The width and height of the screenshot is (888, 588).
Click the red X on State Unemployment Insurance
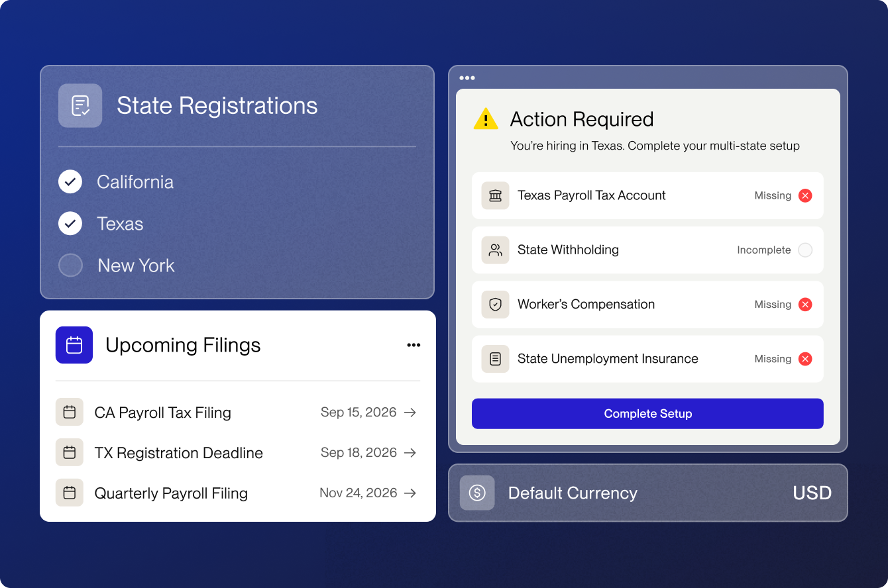pos(805,359)
